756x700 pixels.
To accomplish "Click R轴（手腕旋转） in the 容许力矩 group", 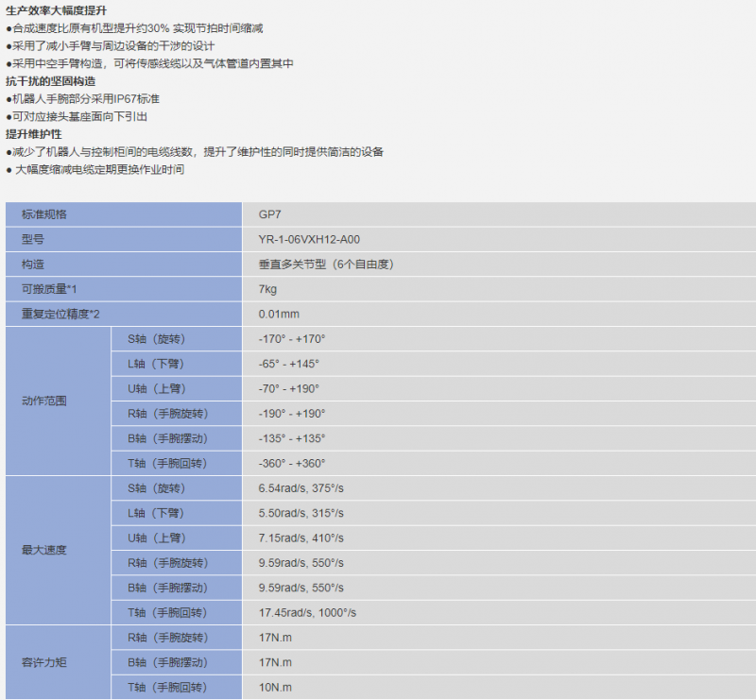I will (x=177, y=638).
